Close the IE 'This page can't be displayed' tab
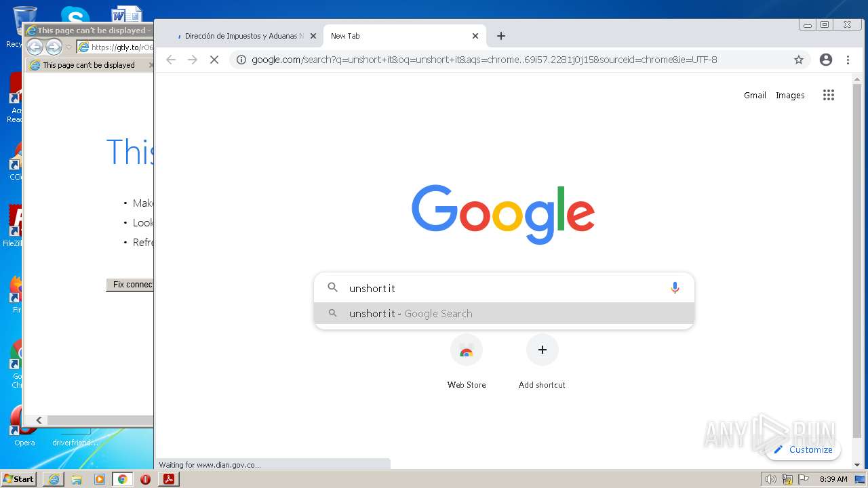The width and height of the screenshot is (868, 488). (151, 65)
